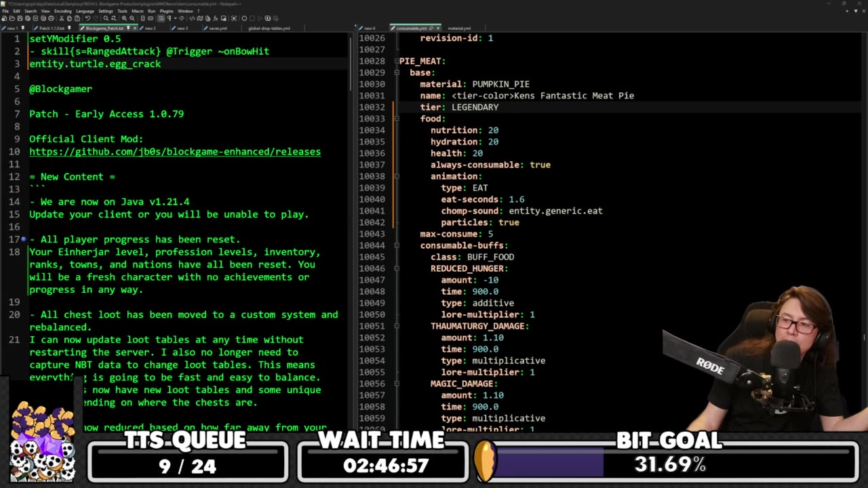Screen dimensions: 868x488
Task: Click the Zoom In toolbar icon
Action: point(124,18)
